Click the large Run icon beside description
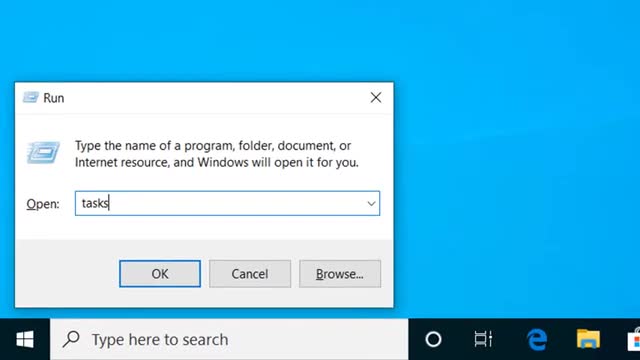Screen dimensions: 640x360 coord(43,152)
